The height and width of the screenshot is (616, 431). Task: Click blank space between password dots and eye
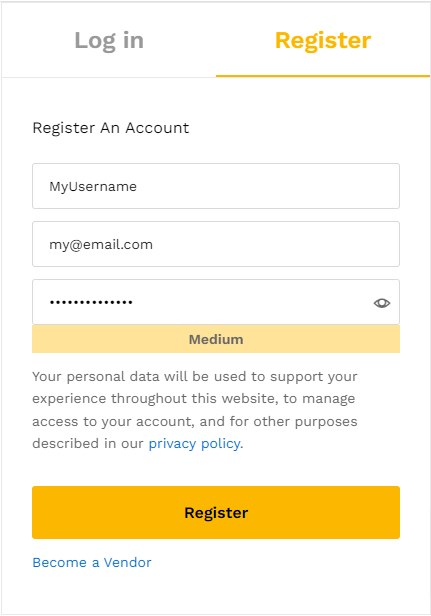[x=251, y=302]
